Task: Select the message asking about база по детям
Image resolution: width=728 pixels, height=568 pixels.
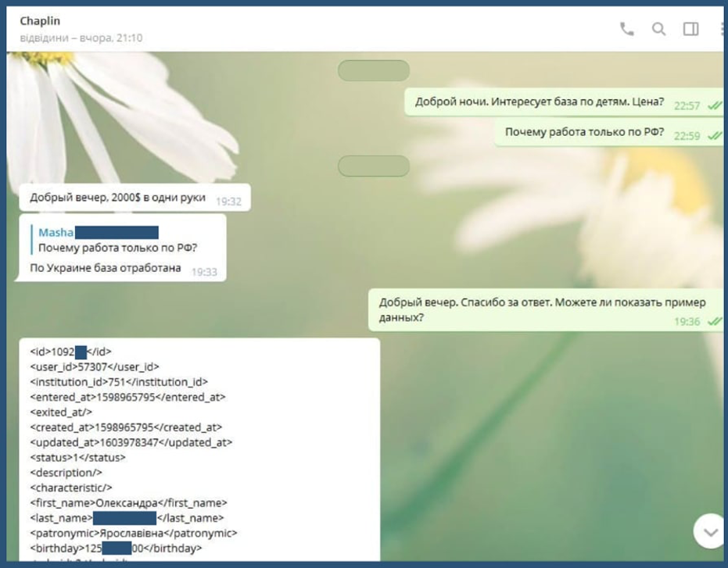Action: (540, 102)
